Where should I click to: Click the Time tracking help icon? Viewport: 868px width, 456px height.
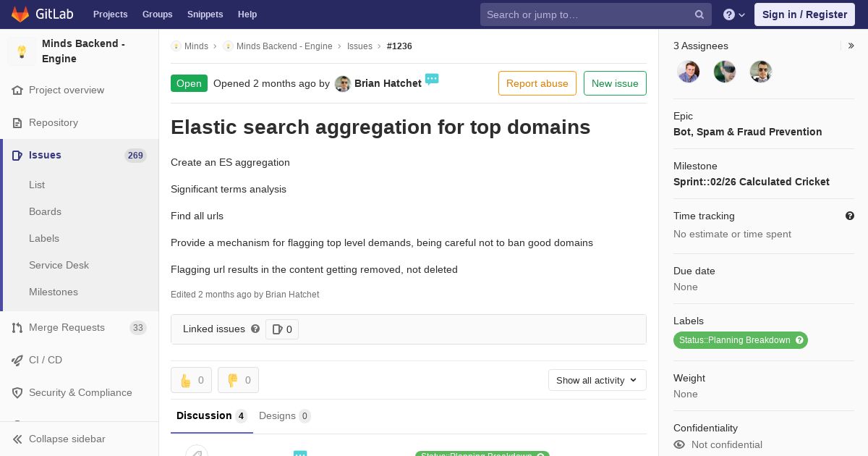pyautogui.click(x=850, y=216)
